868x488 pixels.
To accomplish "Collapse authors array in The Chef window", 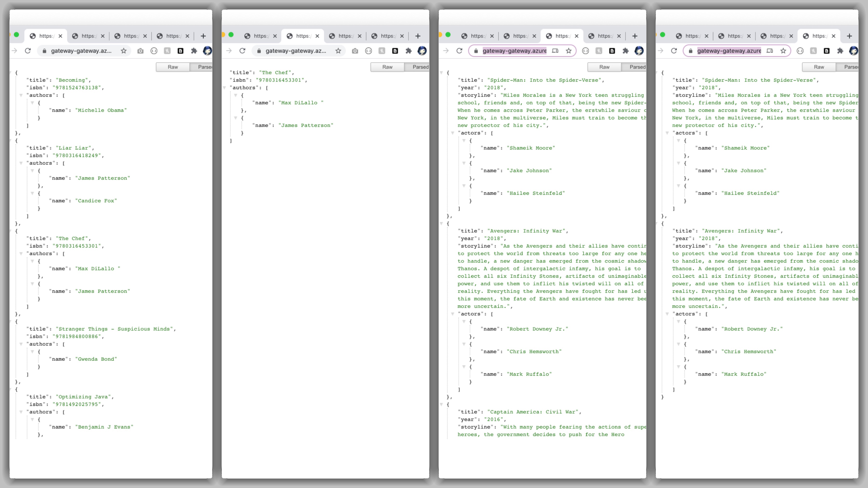I will [x=224, y=88].
